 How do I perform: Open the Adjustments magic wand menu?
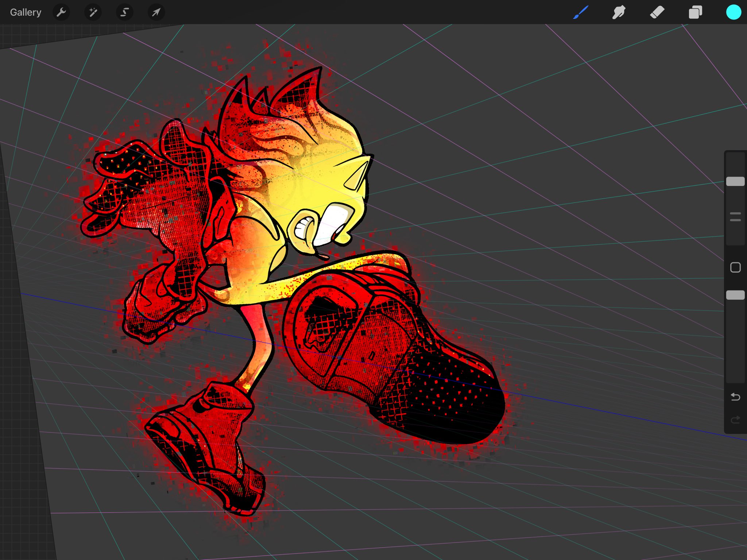[x=93, y=12]
